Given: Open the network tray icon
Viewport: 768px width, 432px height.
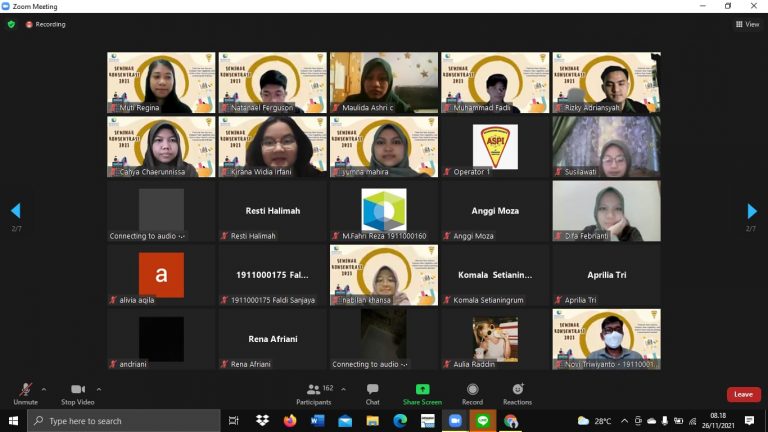Looking at the screenshot, I should pos(693,421).
